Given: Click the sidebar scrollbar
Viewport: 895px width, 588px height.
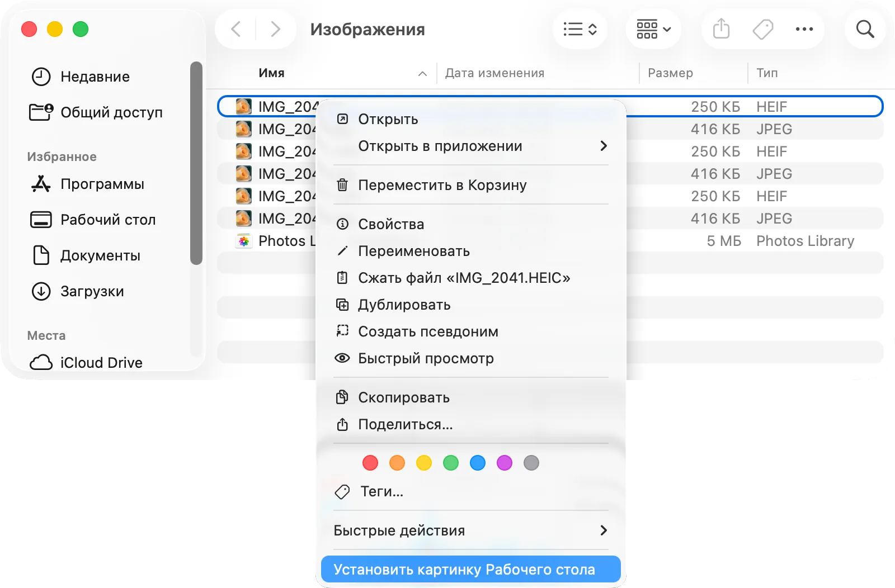Looking at the screenshot, I should (x=196, y=163).
